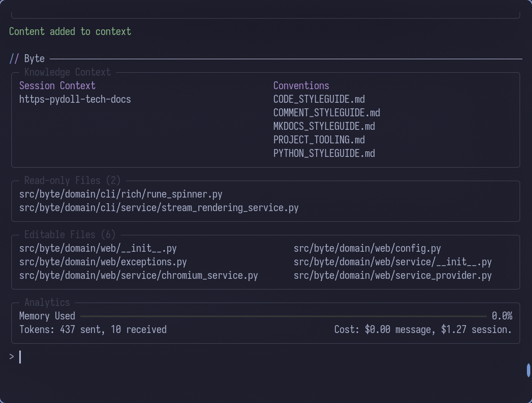Select stream_rendering_service.py read-only file
This screenshot has height=403, width=532.
click(x=159, y=207)
